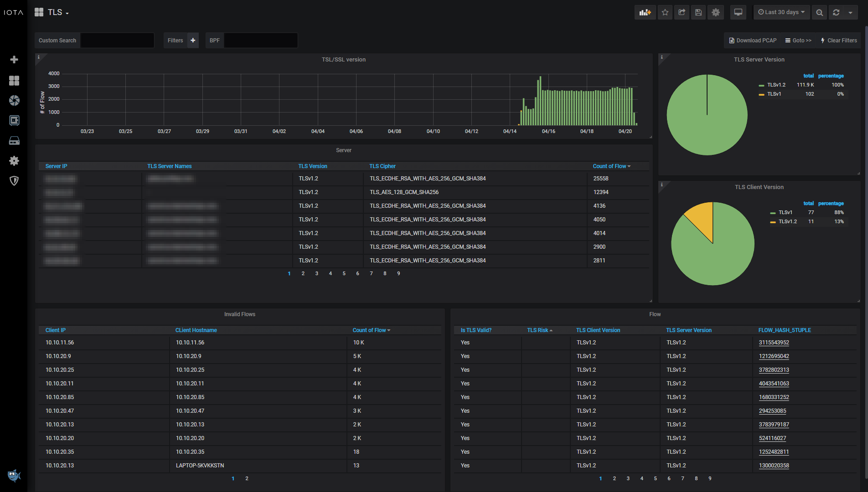Save the dashboard with floppy icon
This screenshot has height=492, width=868.
coord(698,12)
